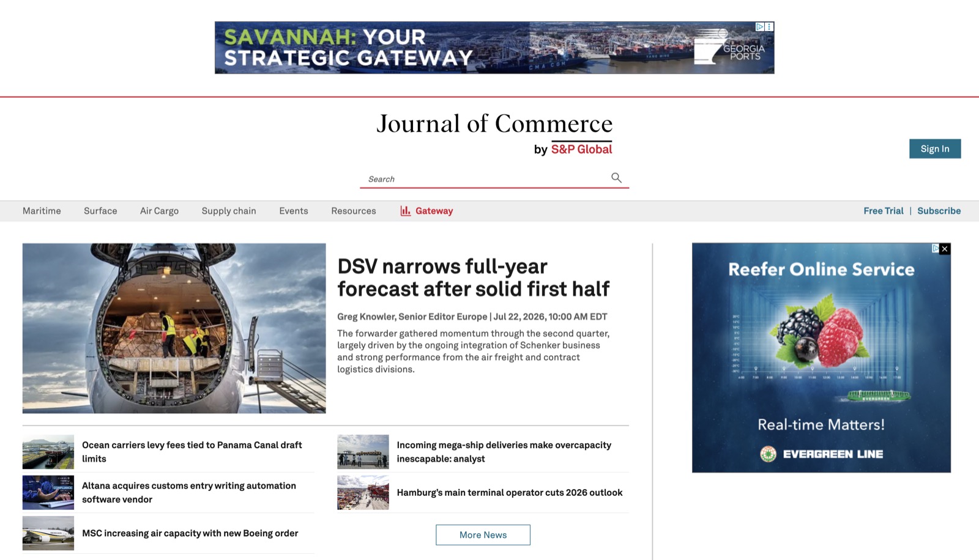
Task: Click the MSC aircraft story thumbnail
Action: point(48,533)
